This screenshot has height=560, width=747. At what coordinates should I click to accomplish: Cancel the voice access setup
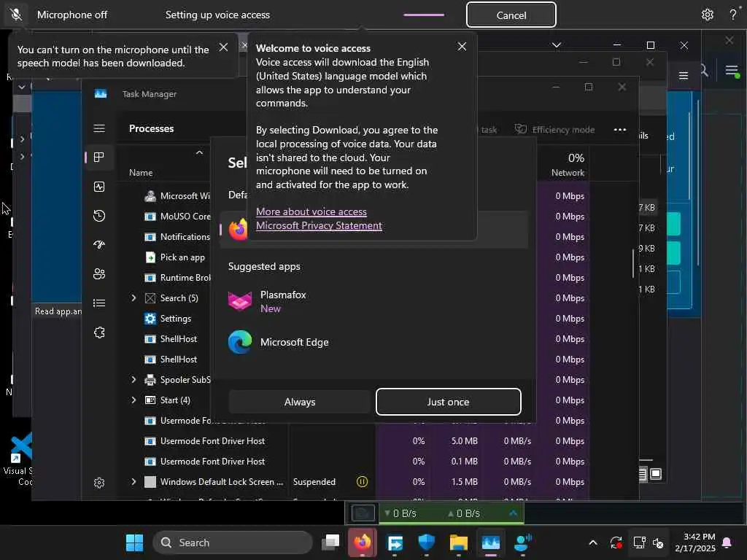511,15
